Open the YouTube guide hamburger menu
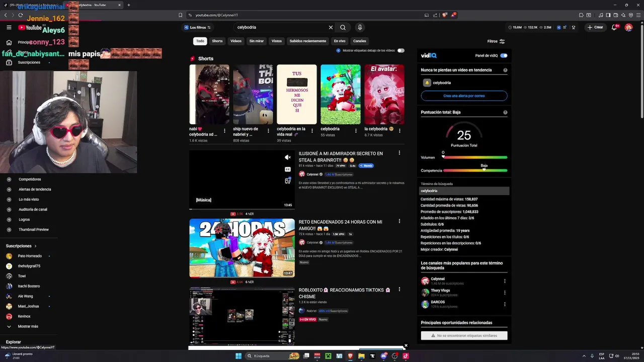Image resolution: width=644 pixels, height=362 pixels. (9, 27)
